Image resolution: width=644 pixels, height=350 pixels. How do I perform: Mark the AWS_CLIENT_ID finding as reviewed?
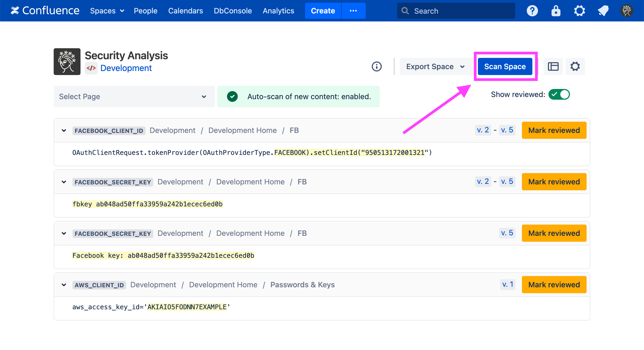point(554,285)
